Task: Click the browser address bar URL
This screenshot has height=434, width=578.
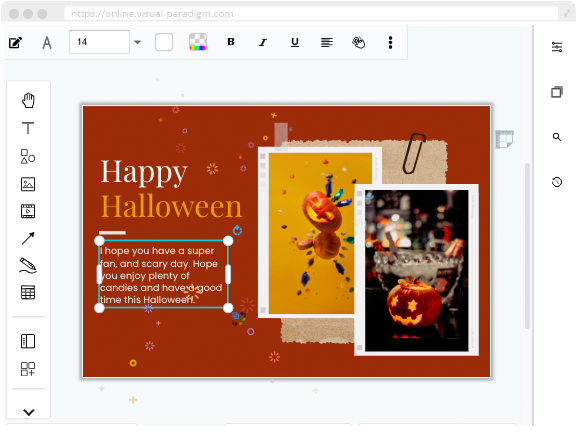Action: (x=152, y=14)
